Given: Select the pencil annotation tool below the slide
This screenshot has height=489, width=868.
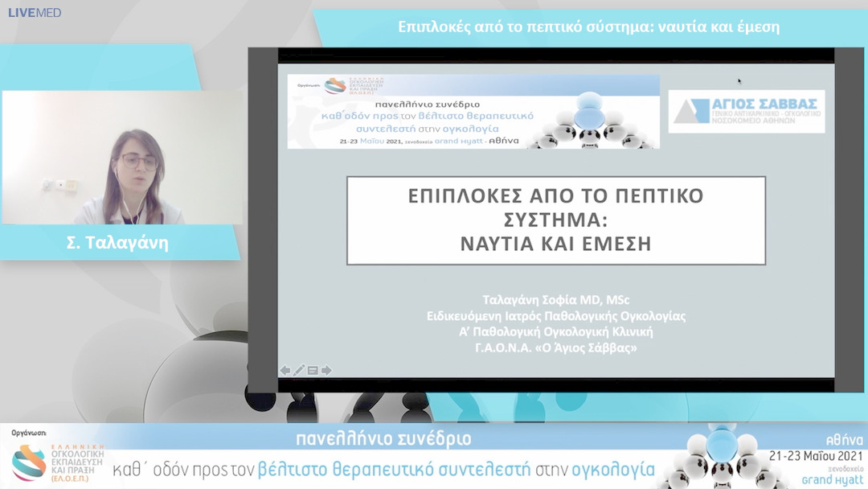Looking at the screenshot, I should pyautogui.click(x=298, y=369).
